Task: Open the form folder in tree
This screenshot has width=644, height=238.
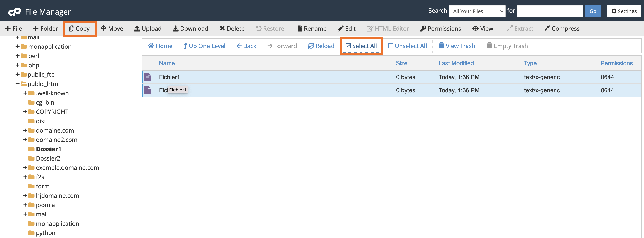Action: tap(43, 186)
